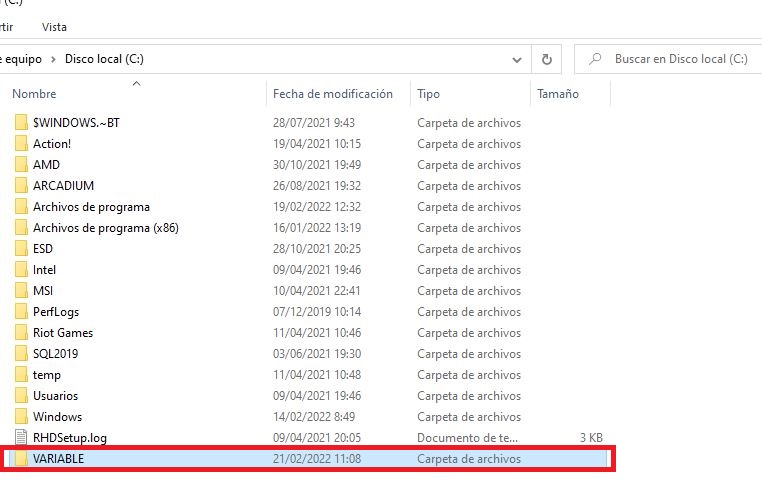This screenshot has width=762, height=492.
Task: Click the MSI folder icon
Action: (x=21, y=290)
